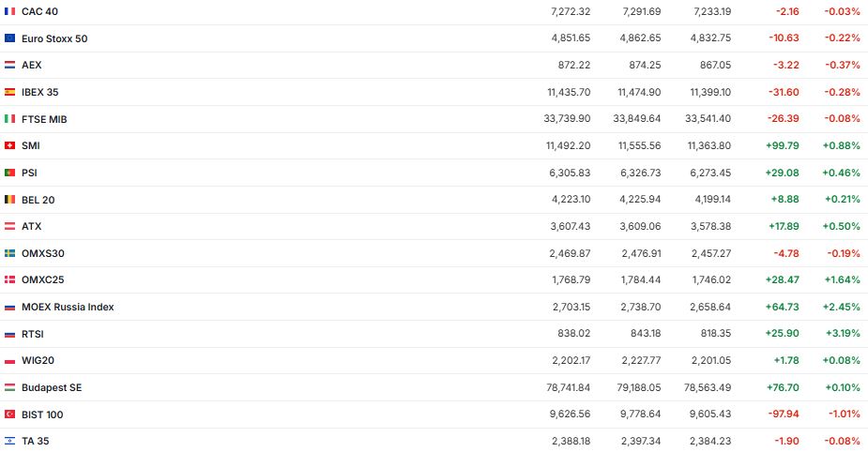This screenshot has height=452, width=868.
Task: Click the WIG20 index name
Action: pyautogui.click(x=38, y=360)
